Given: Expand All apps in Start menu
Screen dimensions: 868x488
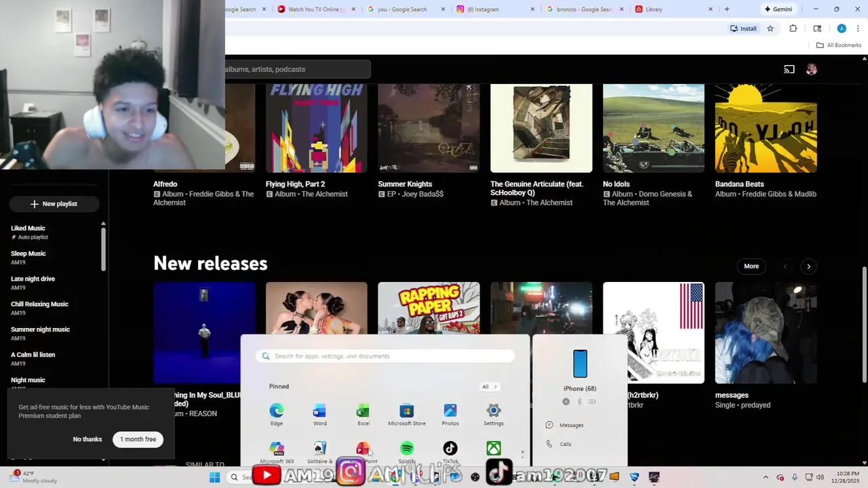Looking at the screenshot, I should tap(490, 387).
